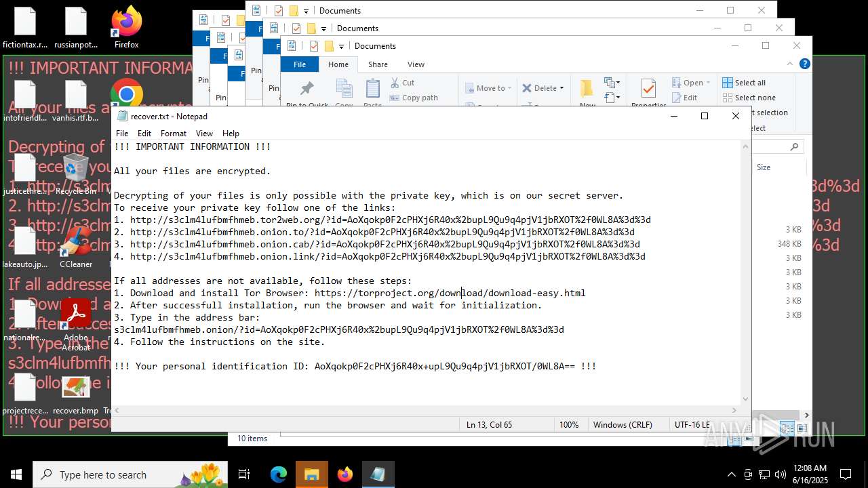
Task: Select the CCleaner desktop shortcut
Action: click(x=76, y=247)
